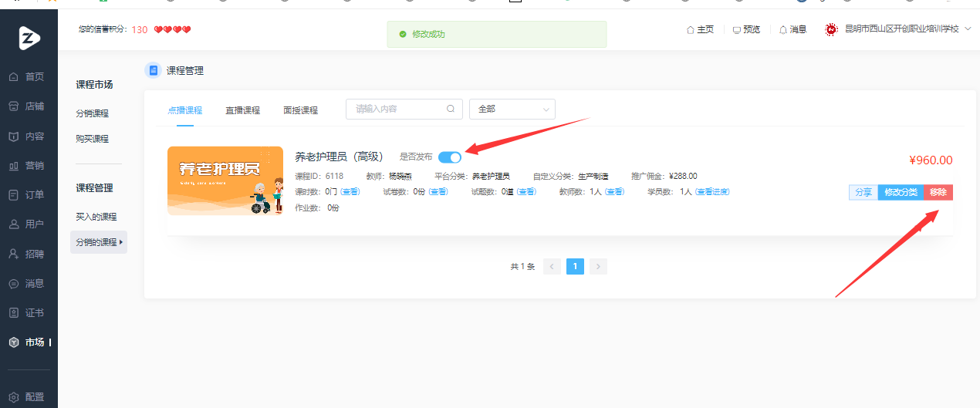Click the price ¥960.00
Viewport: 980px width, 408px height.
pos(931,160)
